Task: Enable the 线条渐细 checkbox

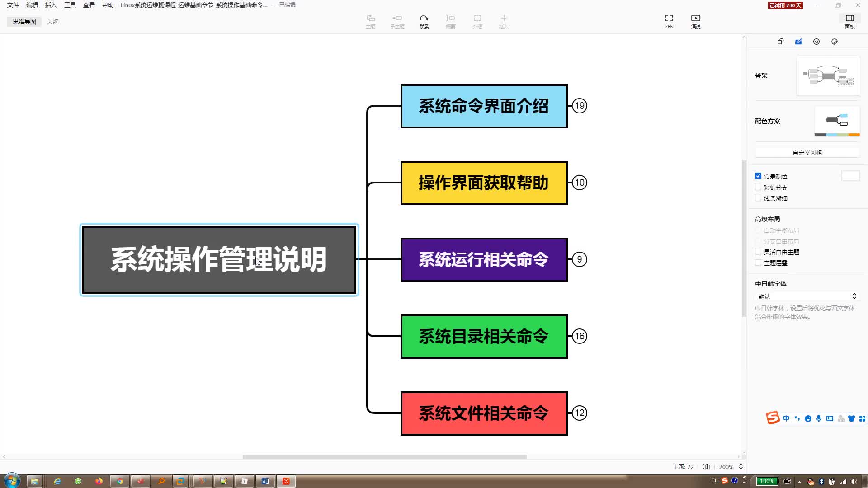Action: [x=758, y=198]
